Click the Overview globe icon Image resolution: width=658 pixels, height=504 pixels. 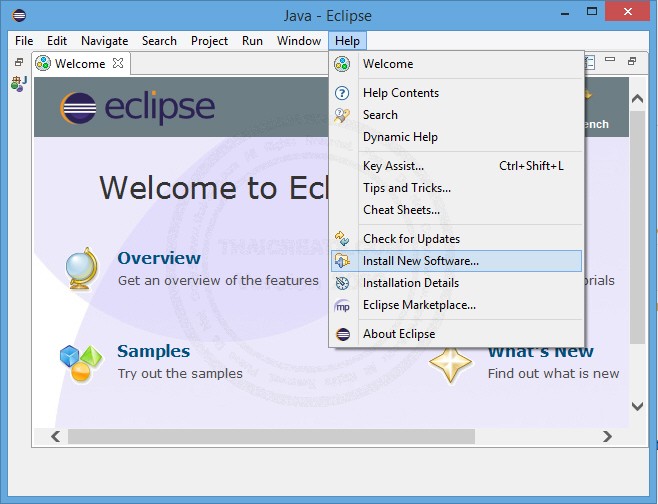tap(82, 269)
